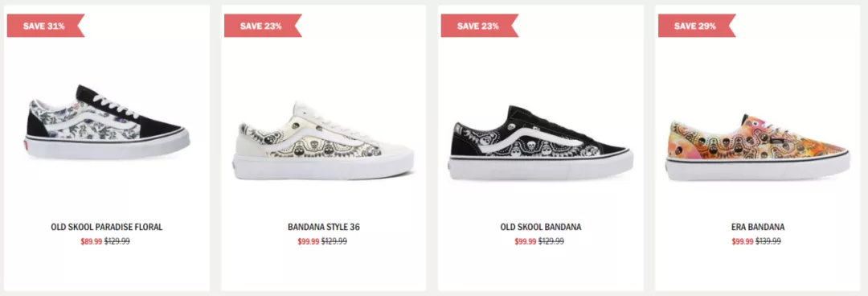This screenshot has height=296, width=868.
Task: Click the SAVE 29% ribbon badge
Action: click(696, 26)
